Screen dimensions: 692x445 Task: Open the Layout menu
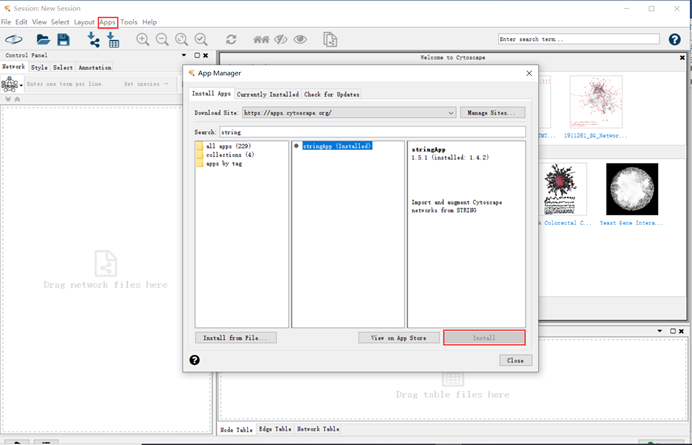click(x=84, y=22)
